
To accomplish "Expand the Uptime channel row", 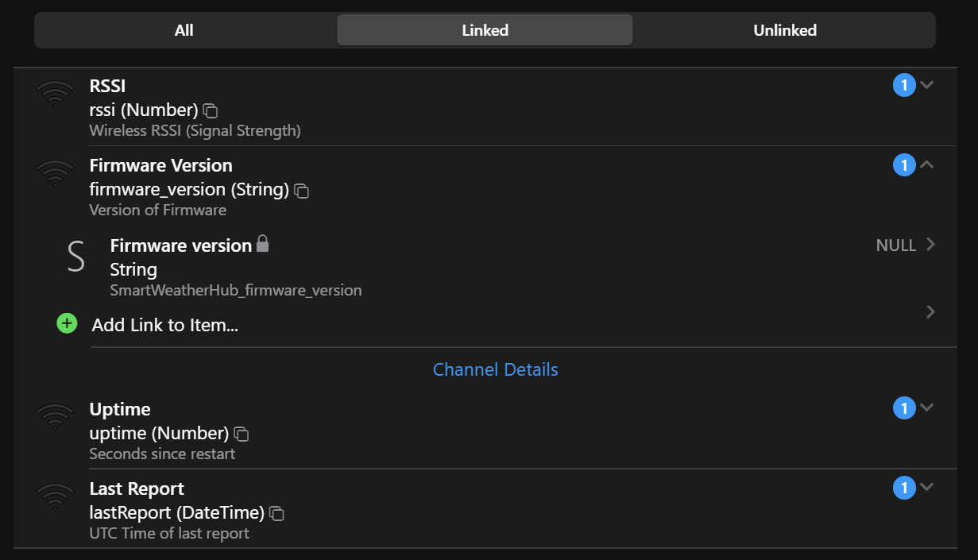I will [926, 408].
